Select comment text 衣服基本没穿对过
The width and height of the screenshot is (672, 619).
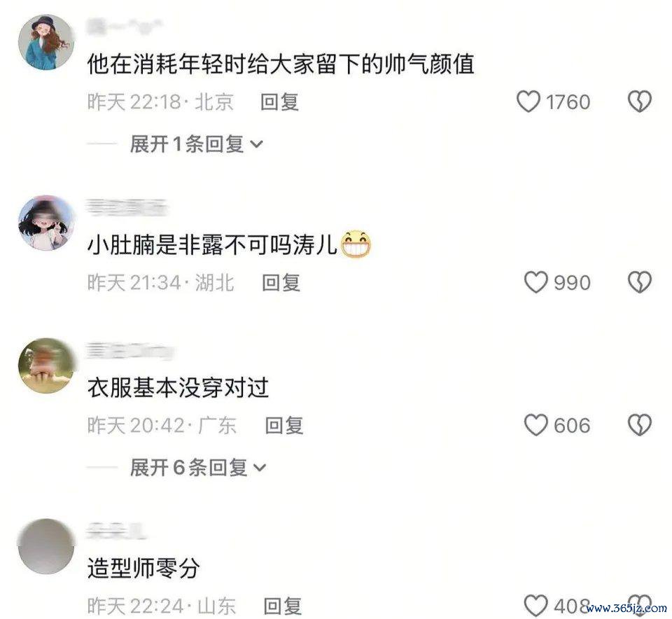click(x=178, y=388)
